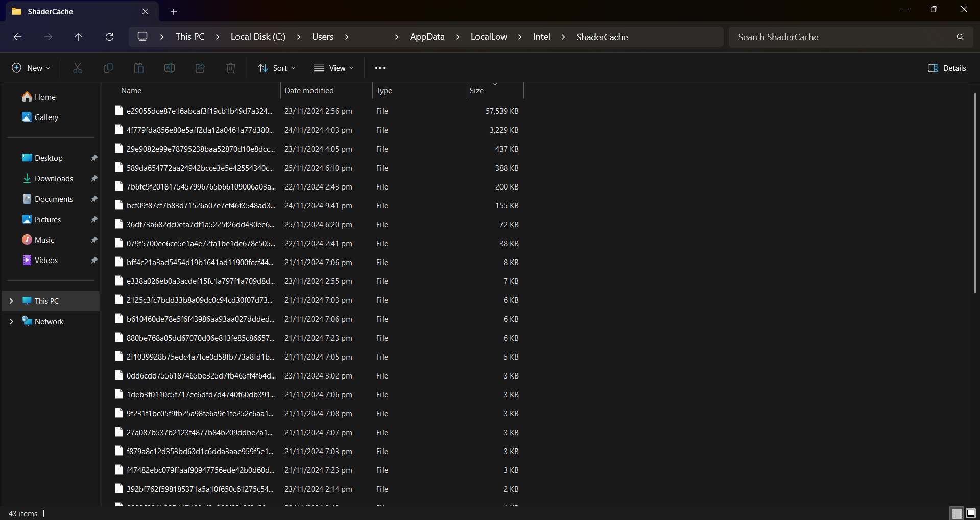Viewport: 980px width, 520px height.
Task: Click the Share icon in toolbar
Action: click(x=200, y=68)
